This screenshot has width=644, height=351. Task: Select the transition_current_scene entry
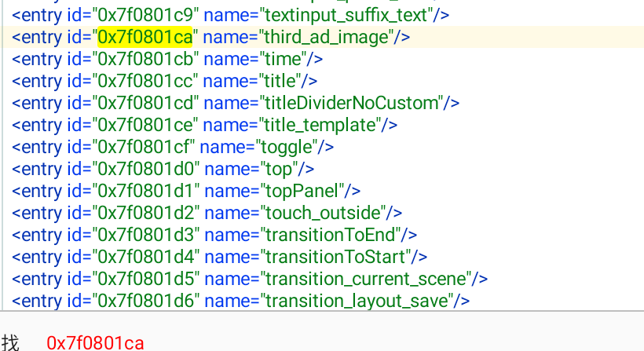tap(250, 279)
